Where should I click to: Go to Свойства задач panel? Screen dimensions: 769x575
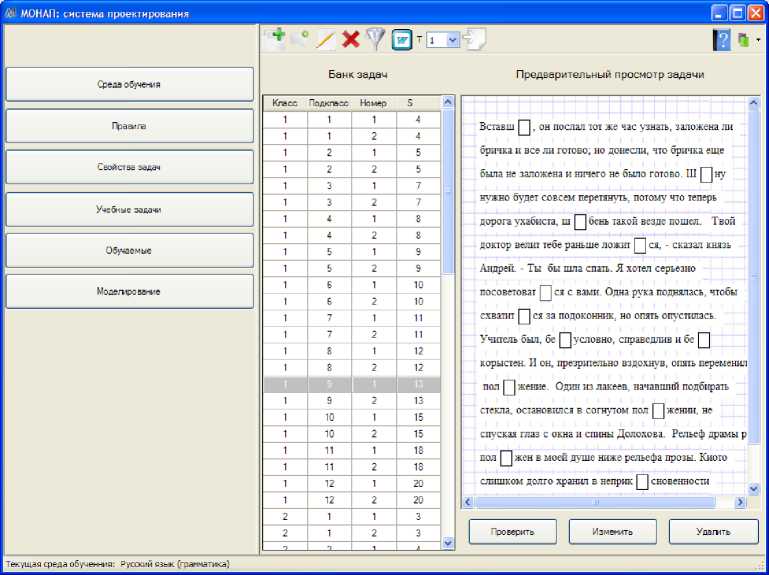130,167
